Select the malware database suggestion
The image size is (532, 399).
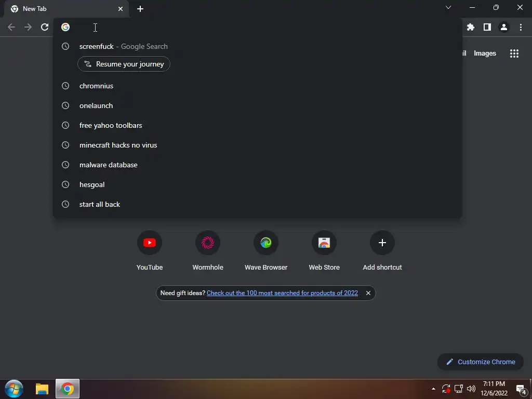pos(258,165)
